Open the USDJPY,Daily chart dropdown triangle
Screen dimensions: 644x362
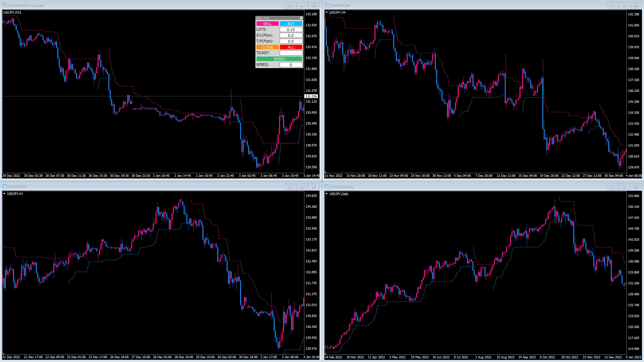click(326, 194)
